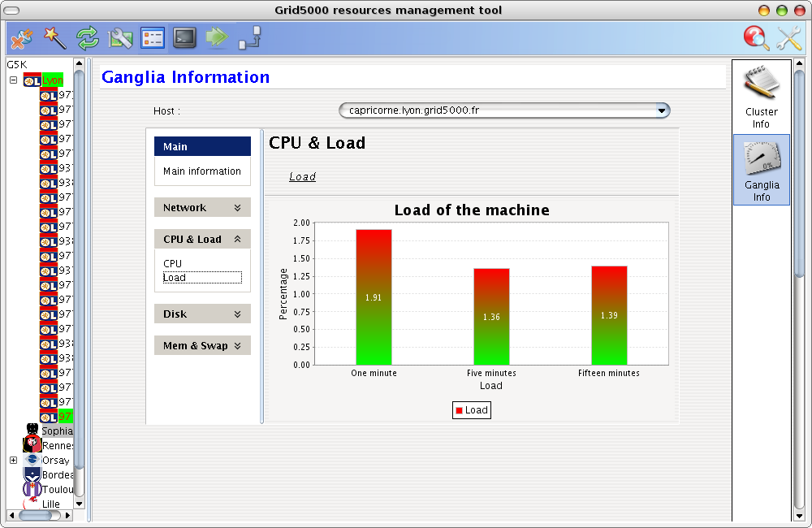Collapse the Lyon tree node

(14, 80)
